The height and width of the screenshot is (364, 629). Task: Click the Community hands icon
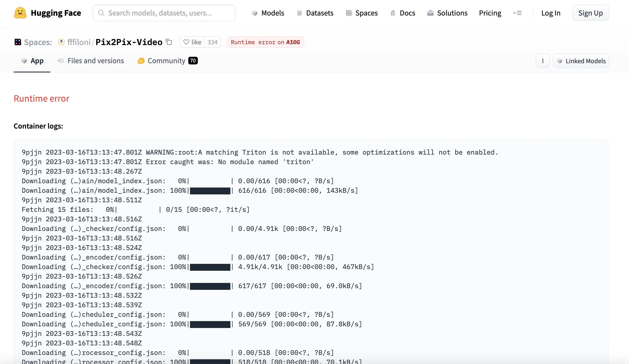[x=141, y=61]
